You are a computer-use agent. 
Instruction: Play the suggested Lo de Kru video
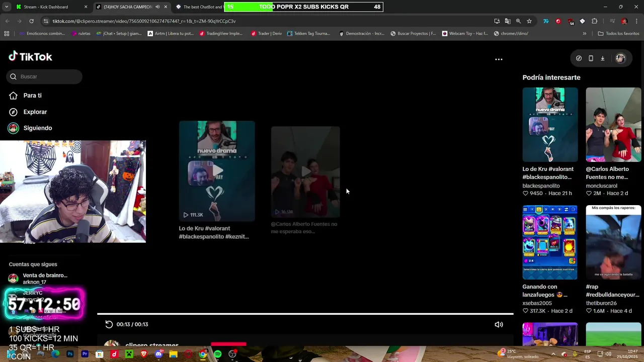(x=217, y=171)
